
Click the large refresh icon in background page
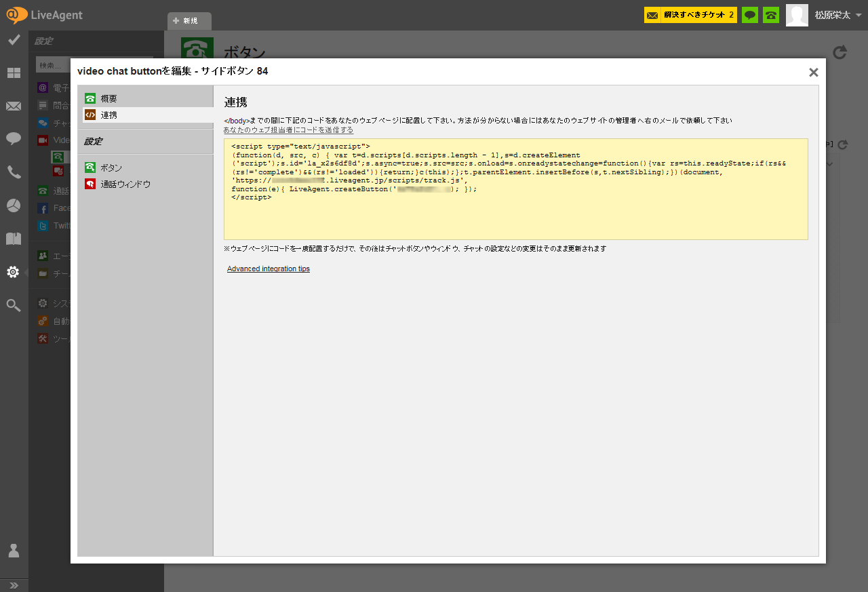tap(840, 52)
